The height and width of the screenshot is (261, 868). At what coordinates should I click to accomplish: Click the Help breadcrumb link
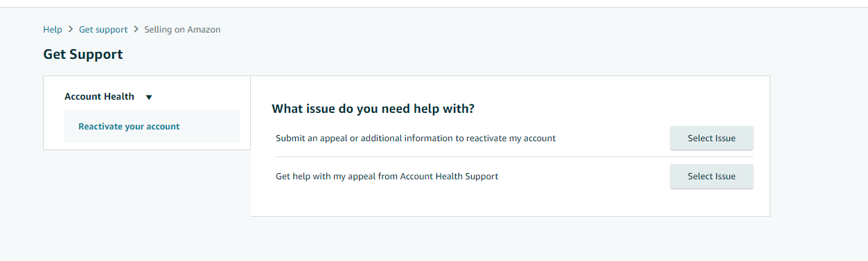[53, 30]
